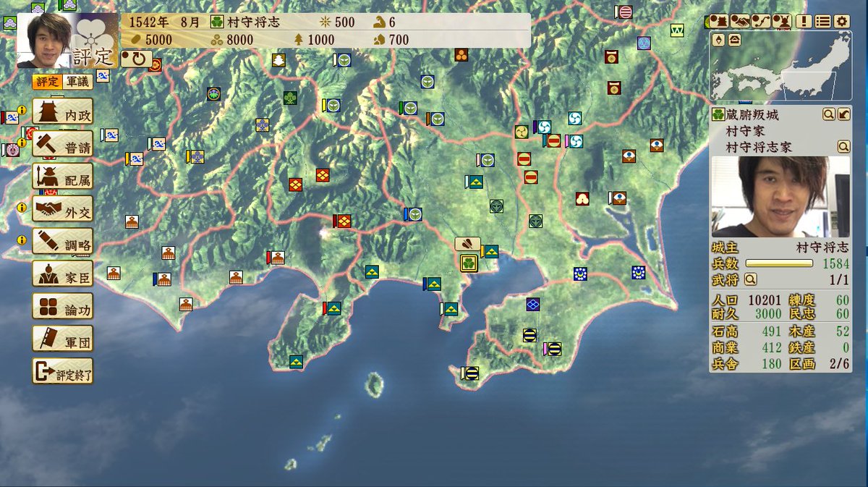Select the purple diamond crest castle on peninsula
The image size is (868, 487).
click(533, 304)
